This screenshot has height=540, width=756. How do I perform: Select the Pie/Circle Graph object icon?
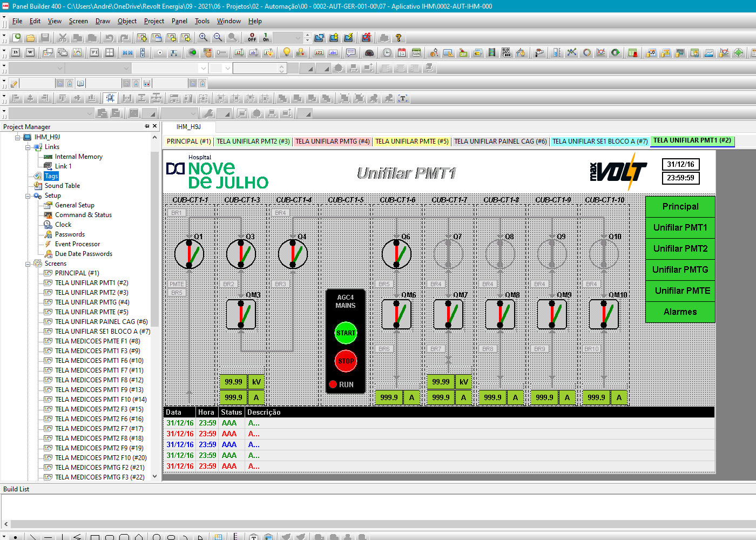(x=587, y=53)
